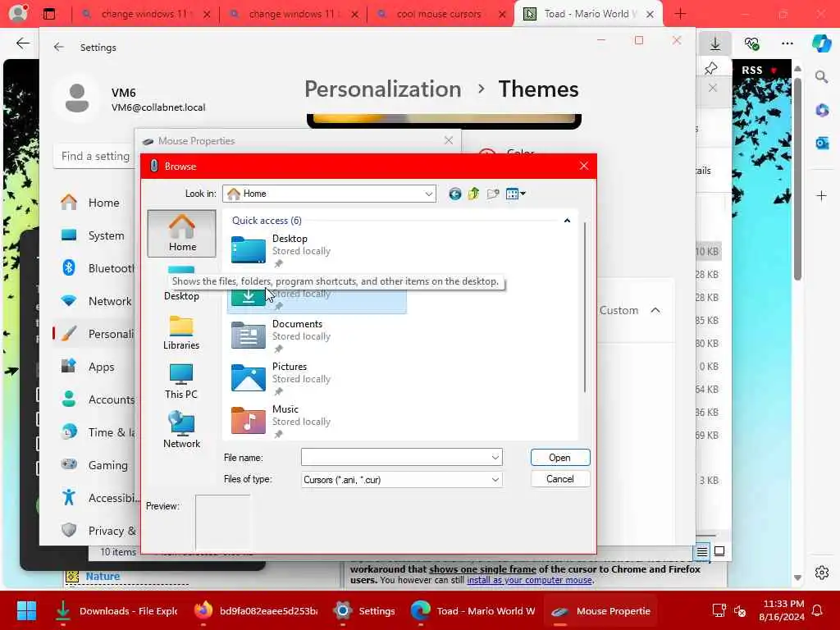Open the Windows Start menu

[x=27, y=610]
